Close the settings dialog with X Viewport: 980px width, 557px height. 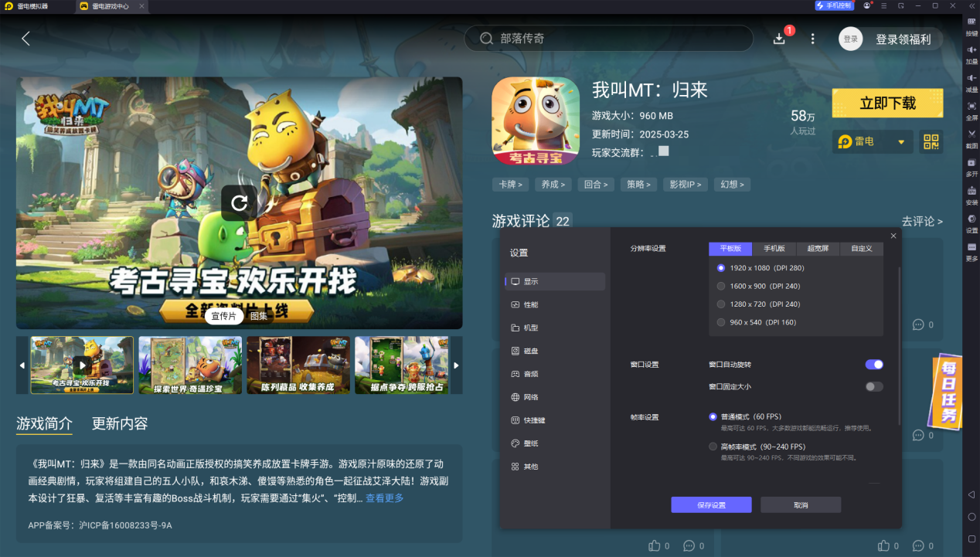coord(893,236)
